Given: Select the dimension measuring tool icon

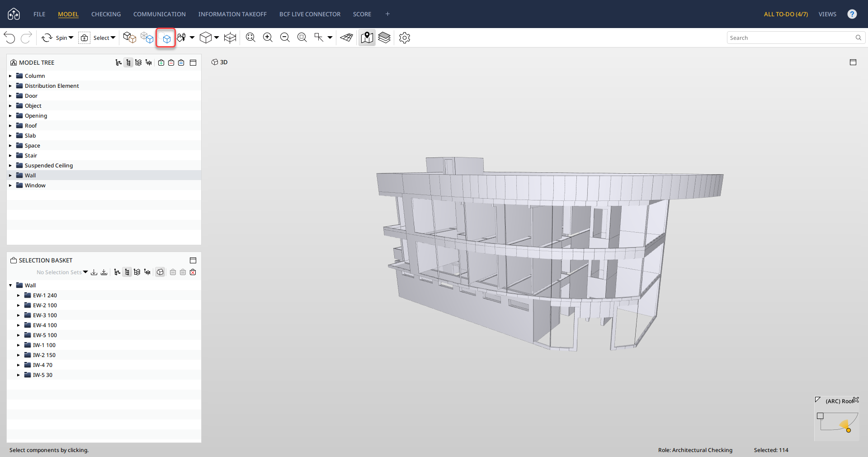Looking at the screenshot, I should pos(319,38).
